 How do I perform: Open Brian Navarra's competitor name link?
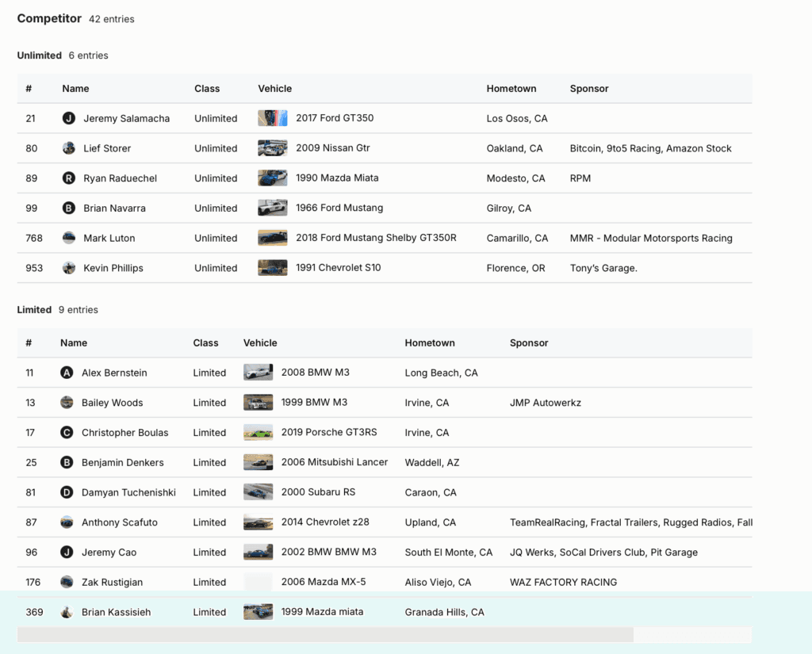[x=114, y=208]
